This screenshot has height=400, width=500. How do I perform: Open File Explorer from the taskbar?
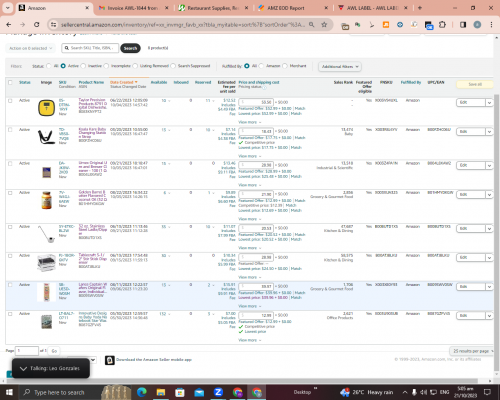(161, 392)
